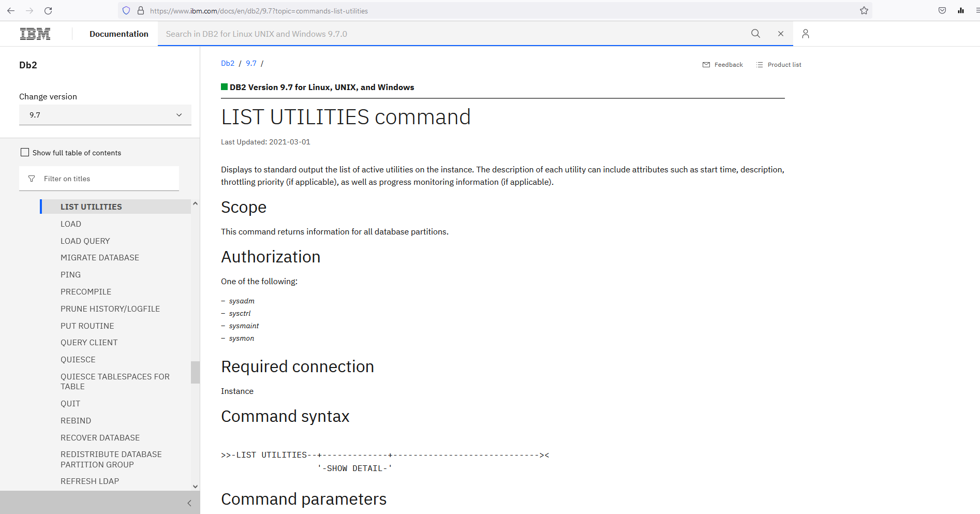This screenshot has height=514, width=980.
Task: Toggle the filter icon beside Filter on titles
Action: [32, 178]
